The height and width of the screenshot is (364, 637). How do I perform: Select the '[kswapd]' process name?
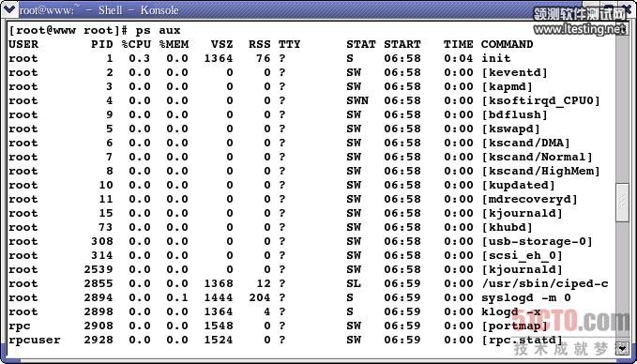510,129
